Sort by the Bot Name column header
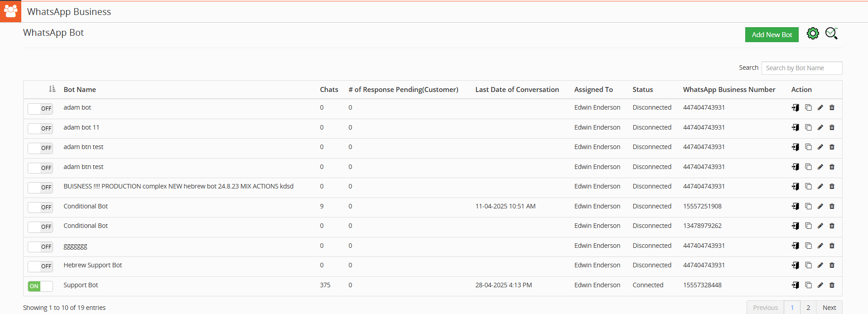 pos(80,90)
